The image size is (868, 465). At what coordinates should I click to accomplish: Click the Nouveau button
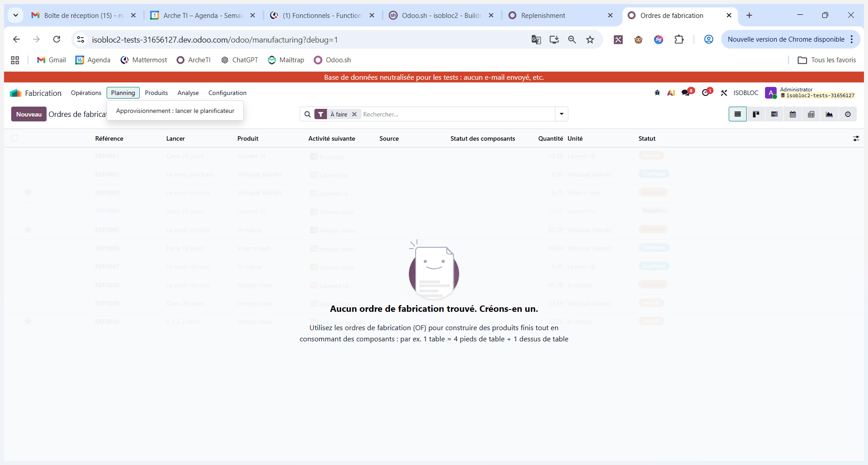[x=29, y=114]
